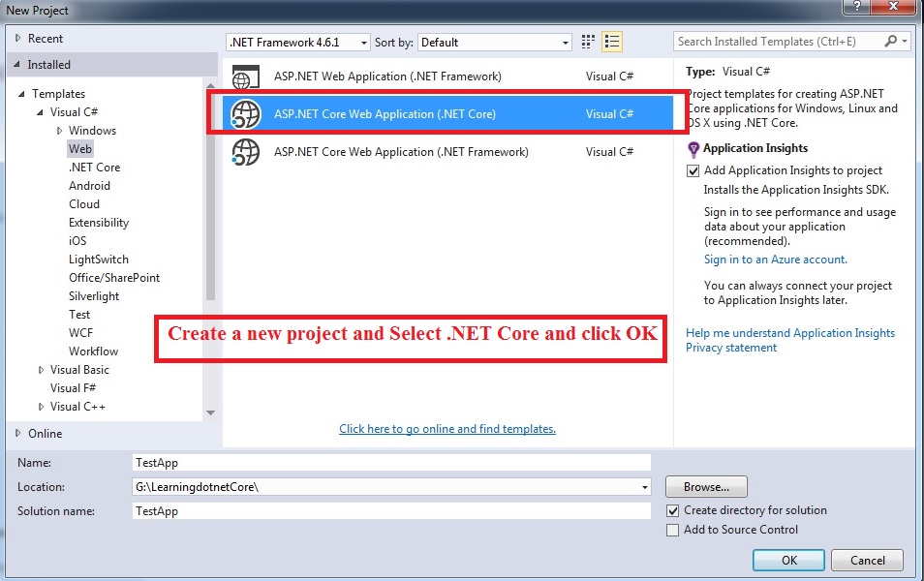Uncheck Create directory for solution
This screenshot has width=924, height=581.
point(672,510)
